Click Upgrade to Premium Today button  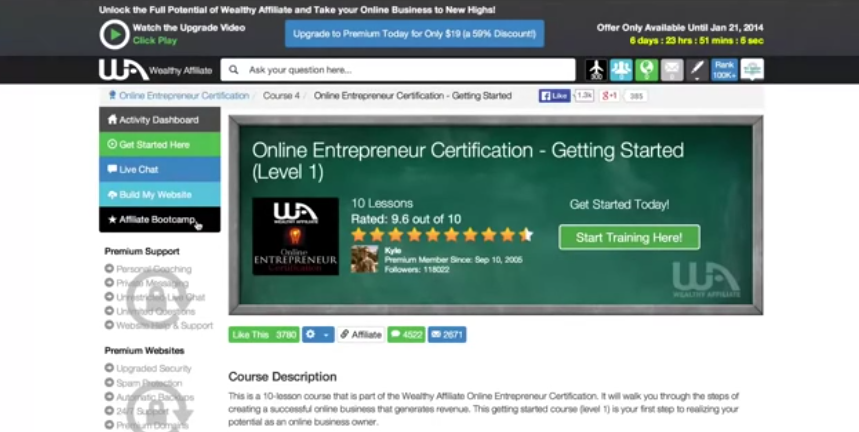point(414,34)
